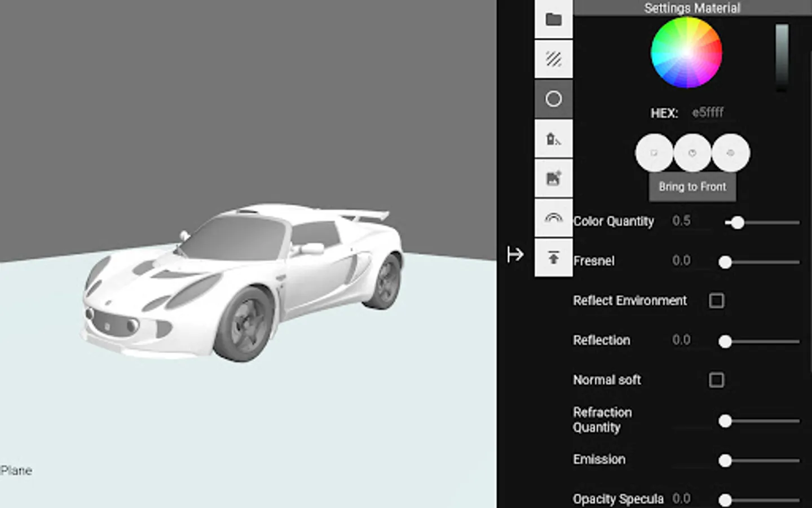The width and height of the screenshot is (812, 508).
Task: Click the Settings Material header
Action: pyautogui.click(x=692, y=8)
